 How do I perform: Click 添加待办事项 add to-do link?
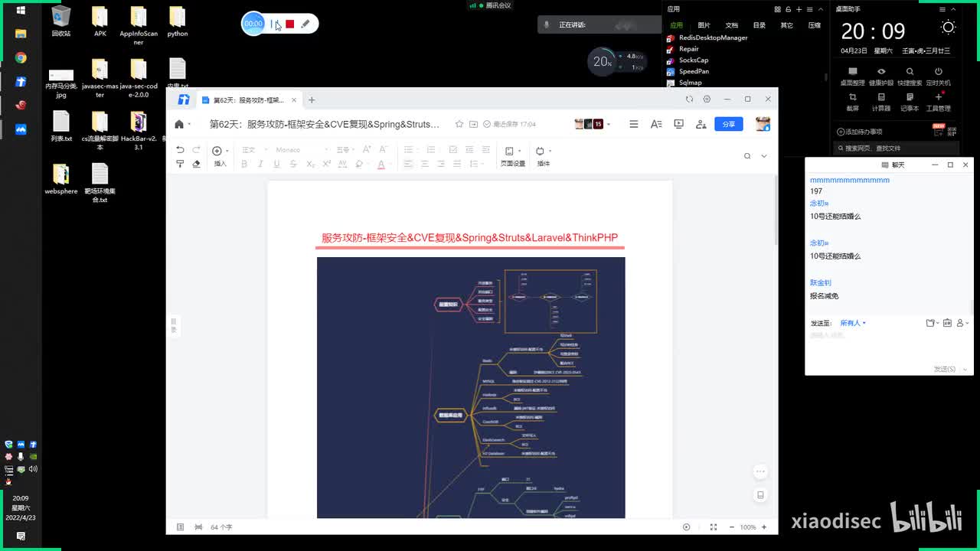859,132
